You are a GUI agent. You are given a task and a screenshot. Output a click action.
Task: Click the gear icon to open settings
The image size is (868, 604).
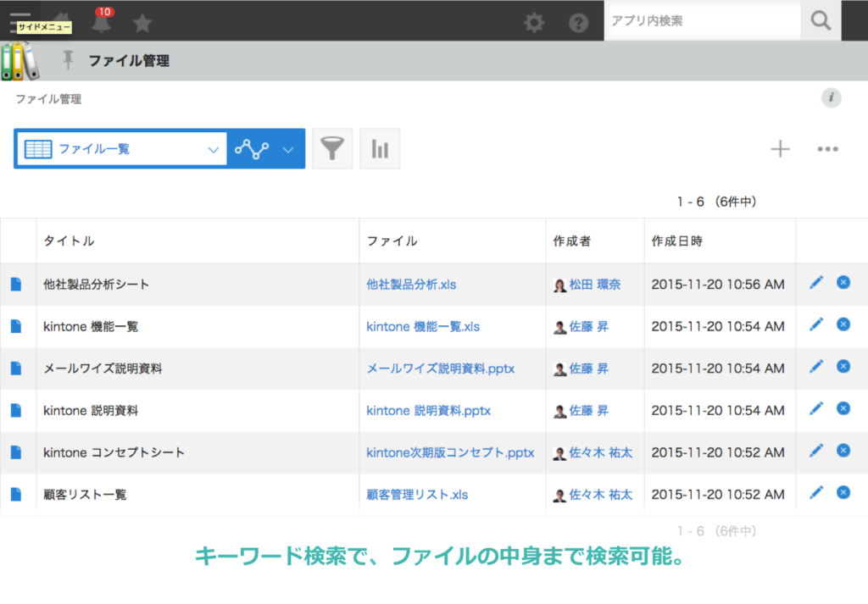pyautogui.click(x=534, y=23)
